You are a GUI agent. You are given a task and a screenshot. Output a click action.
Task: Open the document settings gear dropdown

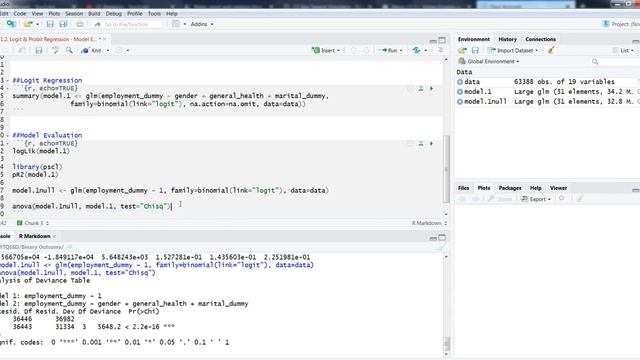pos(122,51)
